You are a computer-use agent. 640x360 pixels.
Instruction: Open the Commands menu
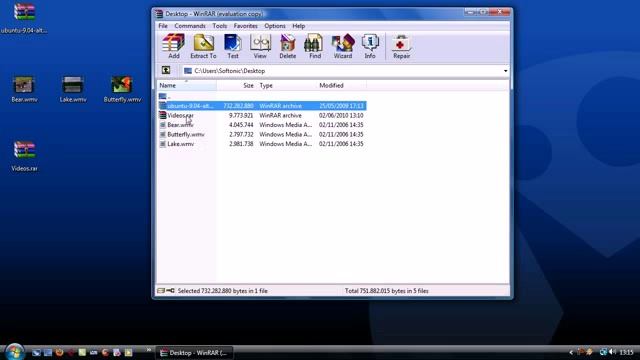click(x=190, y=26)
